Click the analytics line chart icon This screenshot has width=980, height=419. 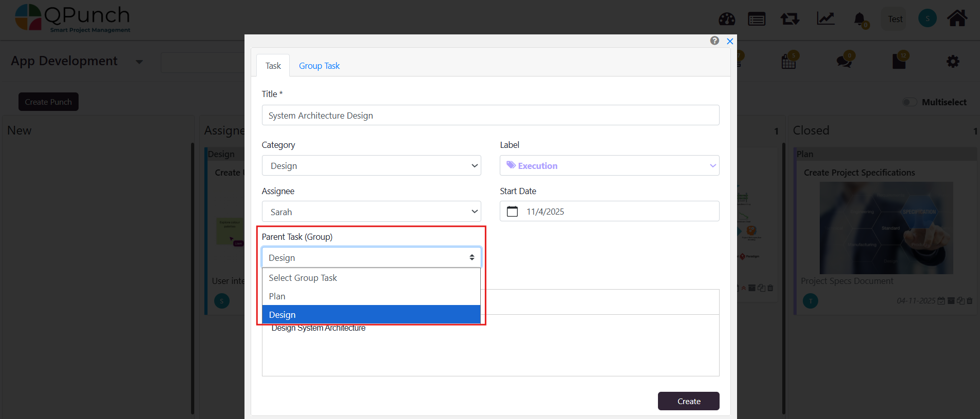[x=825, y=19]
